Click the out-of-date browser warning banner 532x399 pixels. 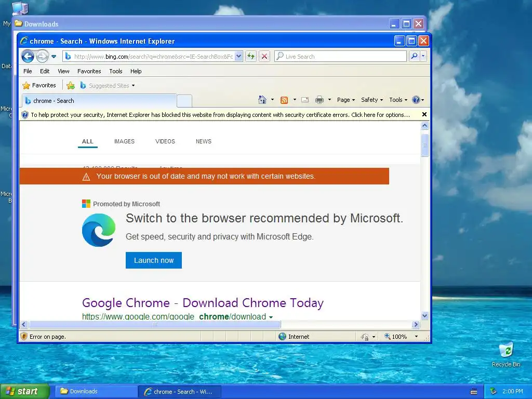[x=204, y=176]
